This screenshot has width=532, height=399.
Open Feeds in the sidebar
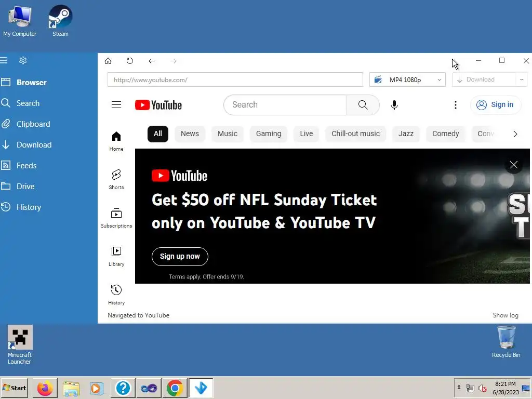(26, 166)
